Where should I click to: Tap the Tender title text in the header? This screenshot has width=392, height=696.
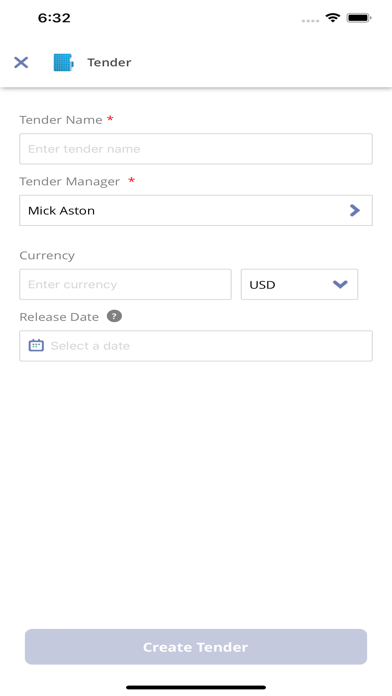coord(109,62)
